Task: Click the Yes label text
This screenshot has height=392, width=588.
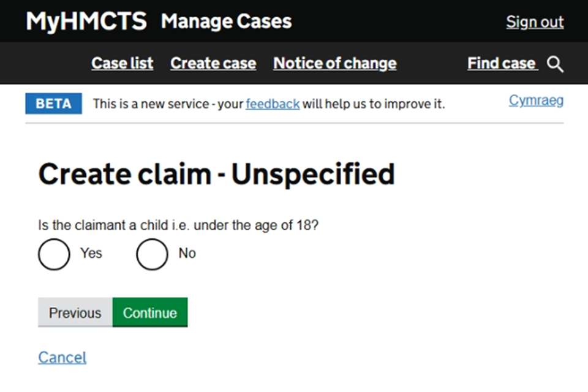Action: tap(91, 253)
